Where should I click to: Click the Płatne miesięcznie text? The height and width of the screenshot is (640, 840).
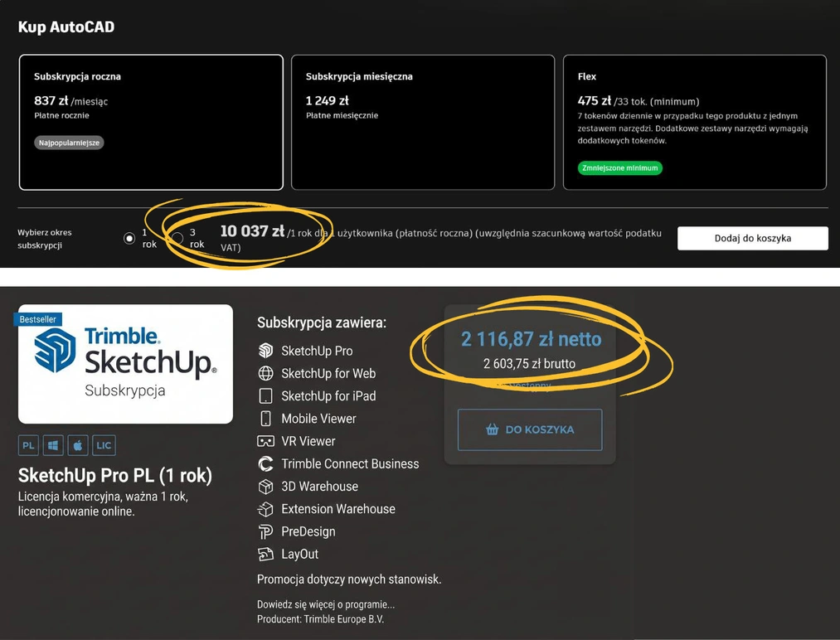click(342, 116)
